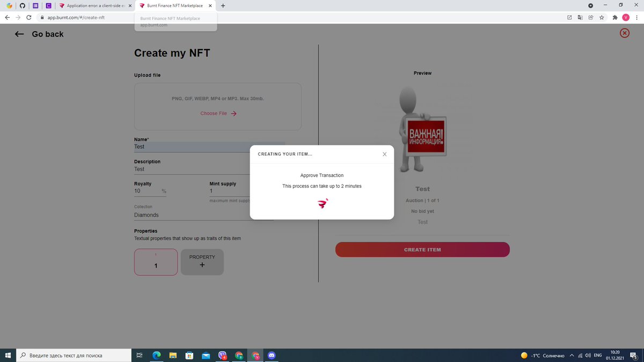Close the Burnt Finance NFT Marketplace tab
The height and width of the screenshot is (362, 644).
210,5
